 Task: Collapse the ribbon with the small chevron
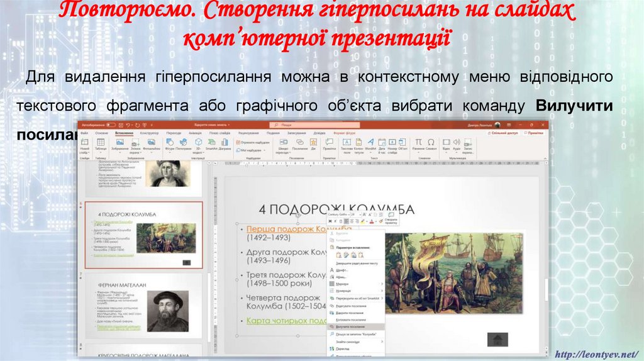coord(545,158)
